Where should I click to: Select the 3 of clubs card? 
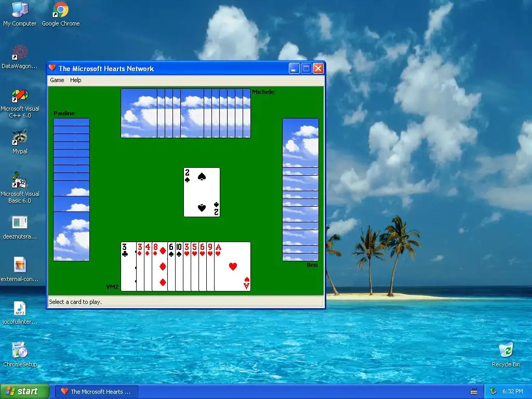128,267
